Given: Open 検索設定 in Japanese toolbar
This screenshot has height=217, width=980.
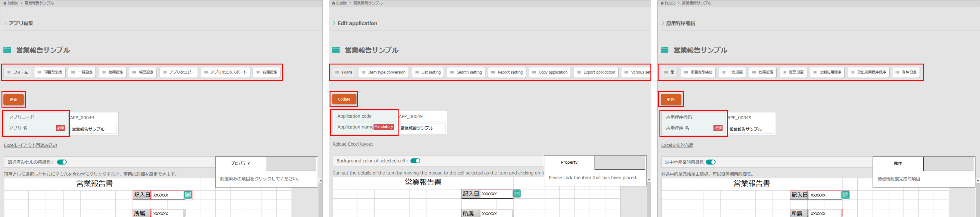Looking at the screenshot, I should [x=113, y=72].
